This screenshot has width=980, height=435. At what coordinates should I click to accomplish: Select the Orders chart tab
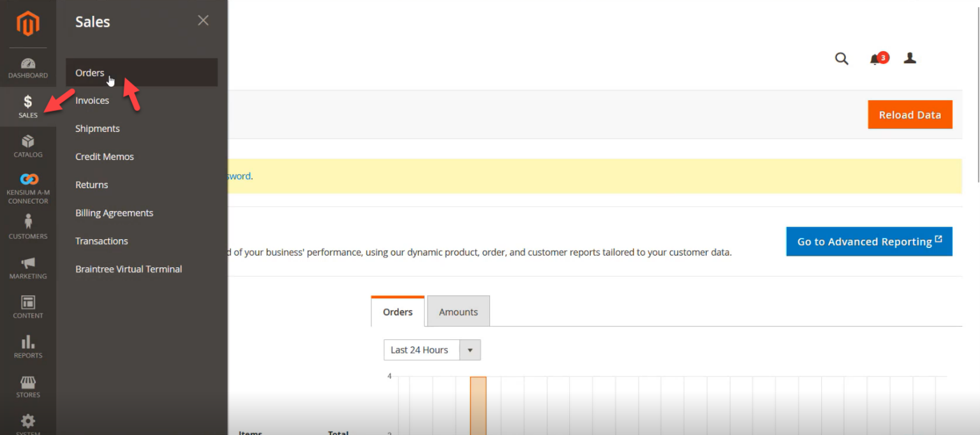pos(397,311)
